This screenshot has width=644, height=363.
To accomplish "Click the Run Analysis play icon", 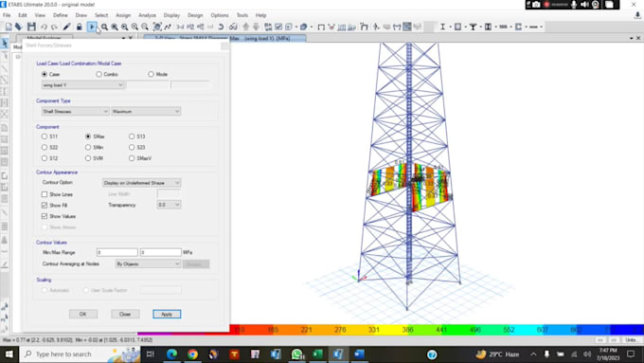I will click(x=92, y=27).
